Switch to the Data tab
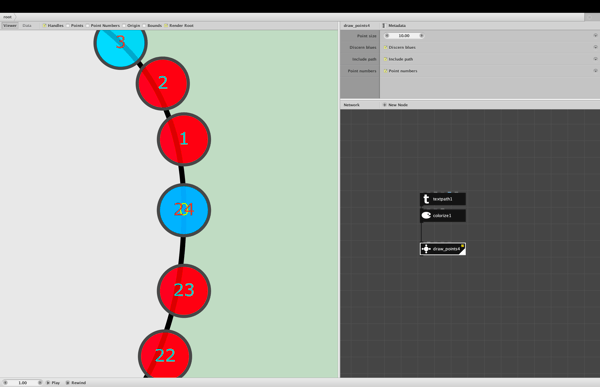This screenshot has width=600, height=387. click(x=27, y=26)
